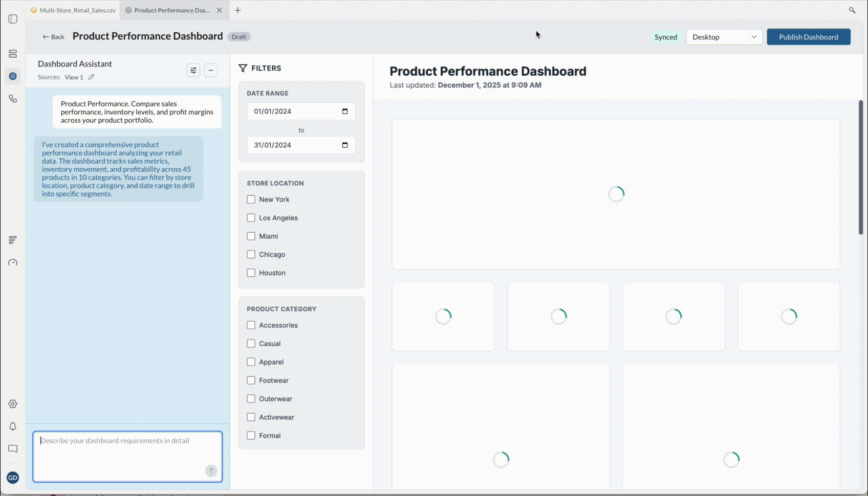Minimize the Dashboard Assistant panel
Screen dimensions: 868x496
211,71
